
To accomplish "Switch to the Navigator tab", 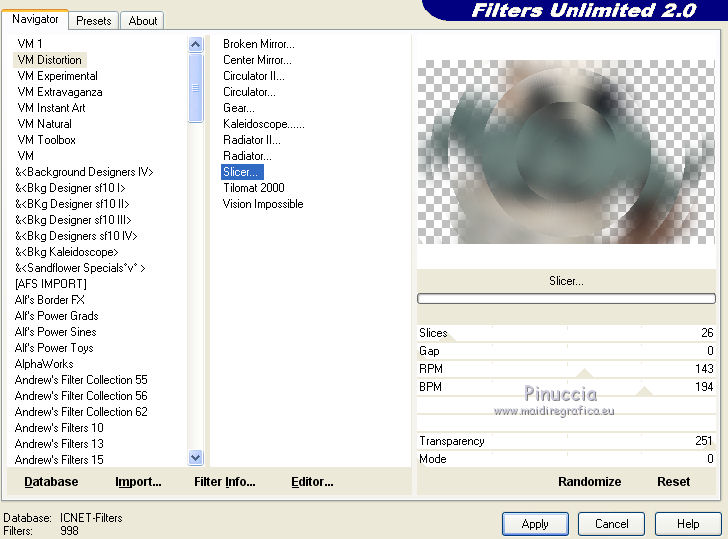I will (35, 19).
